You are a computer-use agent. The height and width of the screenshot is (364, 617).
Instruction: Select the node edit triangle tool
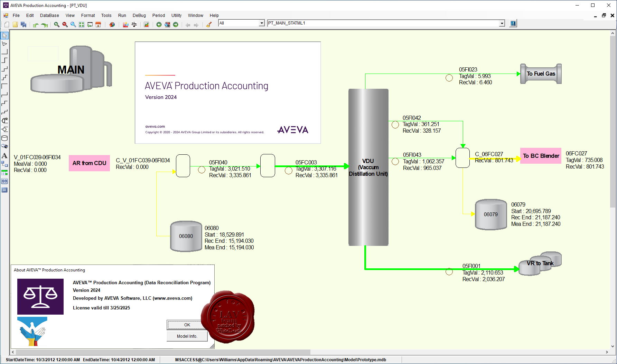click(5, 44)
